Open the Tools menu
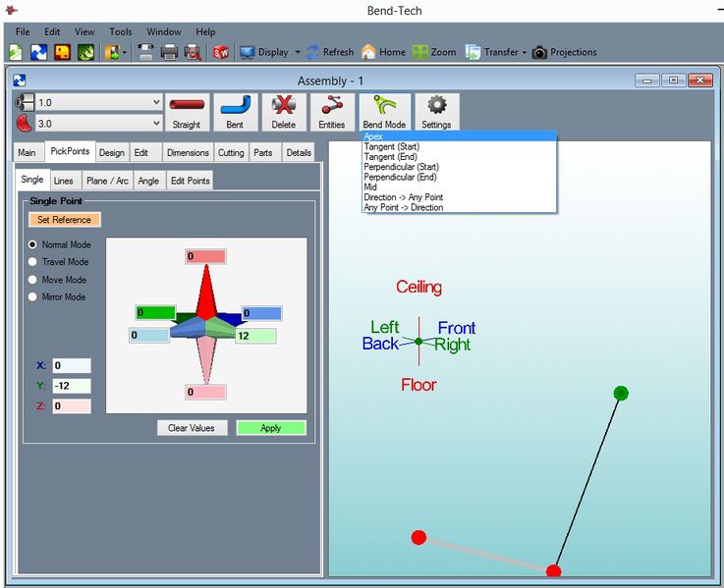724x588 pixels. [x=121, y=31]
